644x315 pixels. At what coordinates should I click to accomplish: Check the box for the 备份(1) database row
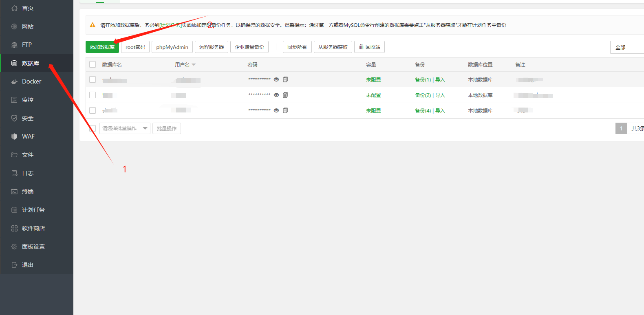[93, 79]
